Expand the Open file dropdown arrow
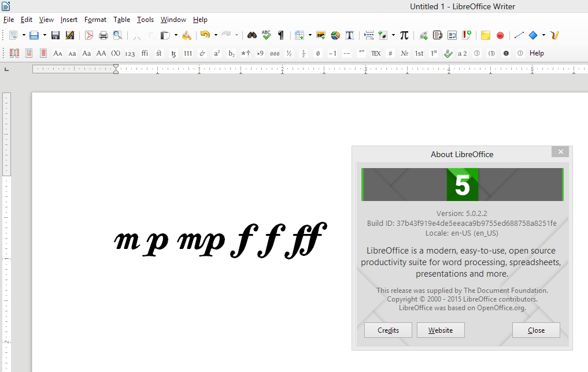The height and width of the screenshot is (372, 588). 45,35
